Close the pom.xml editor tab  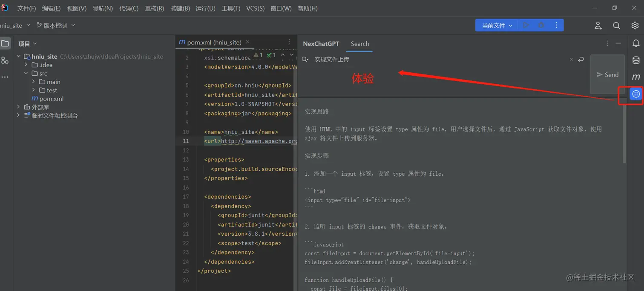[x=247, y=42]
